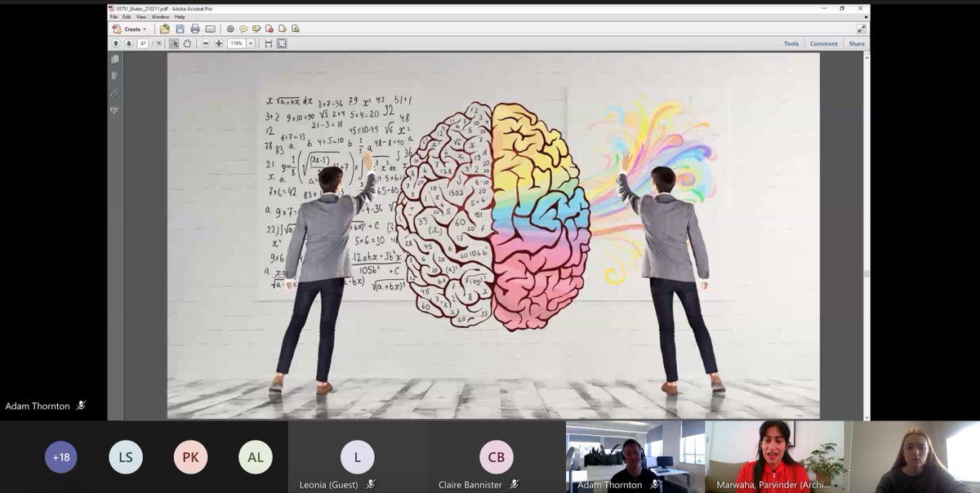Select the PK participant avatar

tap(190, 457)
